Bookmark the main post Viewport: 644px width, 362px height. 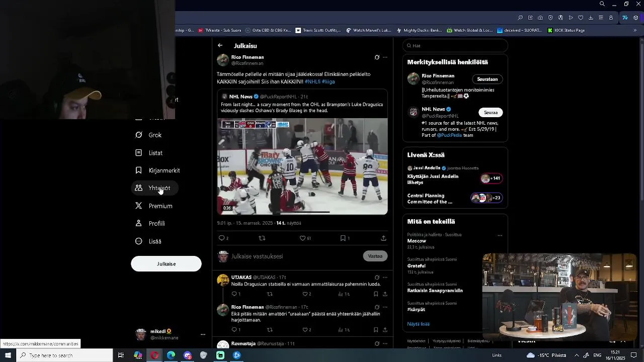[x=344, y=238]
